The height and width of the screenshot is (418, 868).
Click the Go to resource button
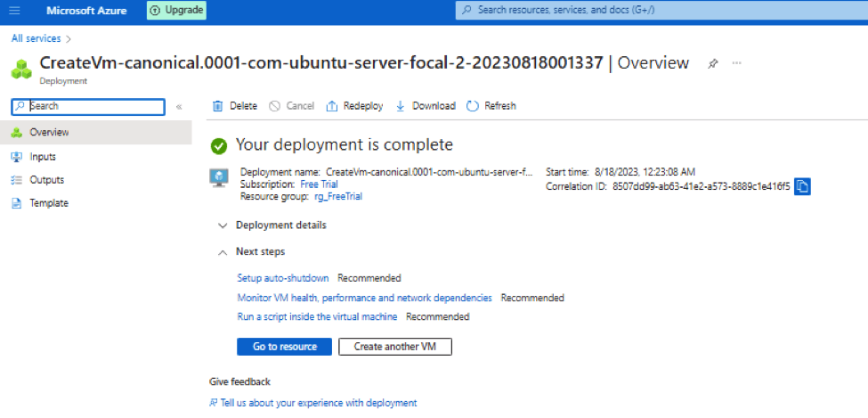pos(284,347)
